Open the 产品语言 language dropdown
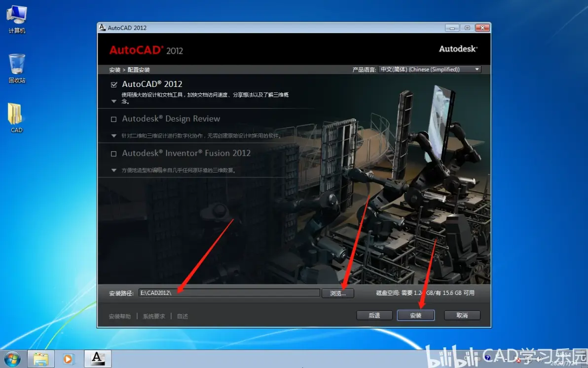The width and height of the screenshot is (588, 368). click(x=429, y=70)
